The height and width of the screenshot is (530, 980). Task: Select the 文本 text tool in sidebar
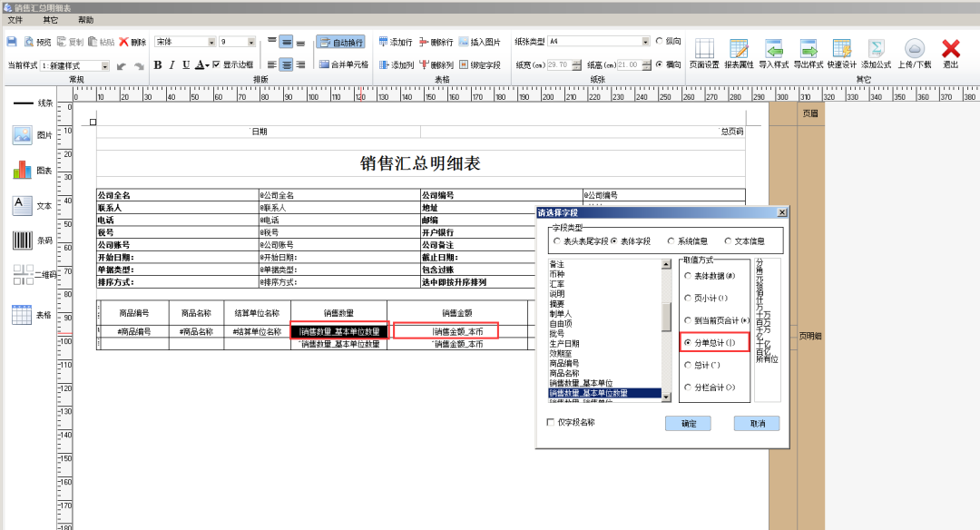[23, 205]
